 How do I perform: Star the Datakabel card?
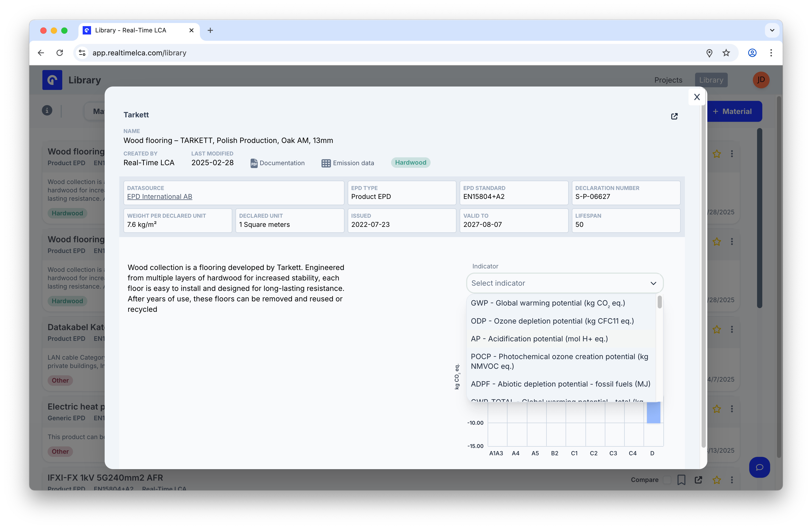(717, 330)
